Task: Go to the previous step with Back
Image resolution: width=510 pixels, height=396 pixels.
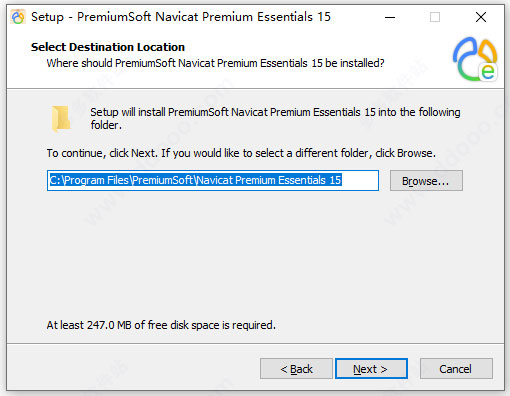Action: click(x=296, y=369)
